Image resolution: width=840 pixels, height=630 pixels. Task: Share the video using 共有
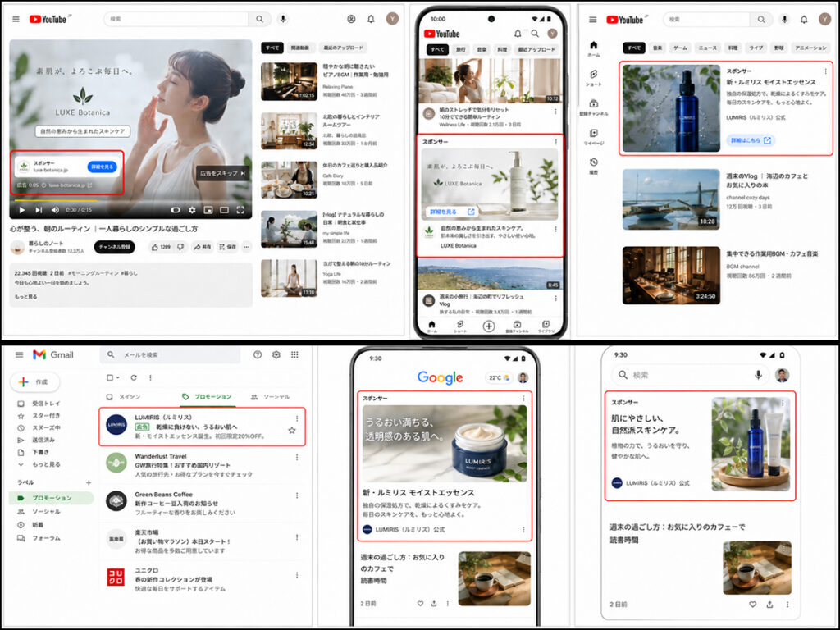pyautogui.click(x=202, y=247)
